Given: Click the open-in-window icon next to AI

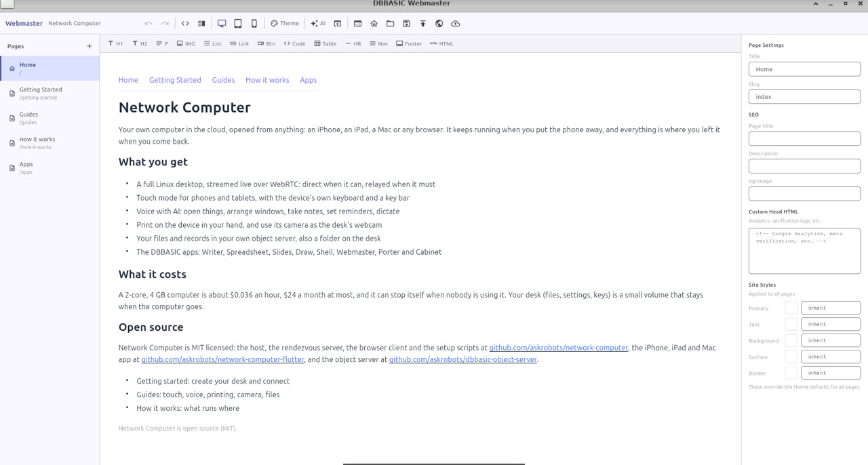Looking at the screenshot, I should pyautogui.click(x=337, y=24).
